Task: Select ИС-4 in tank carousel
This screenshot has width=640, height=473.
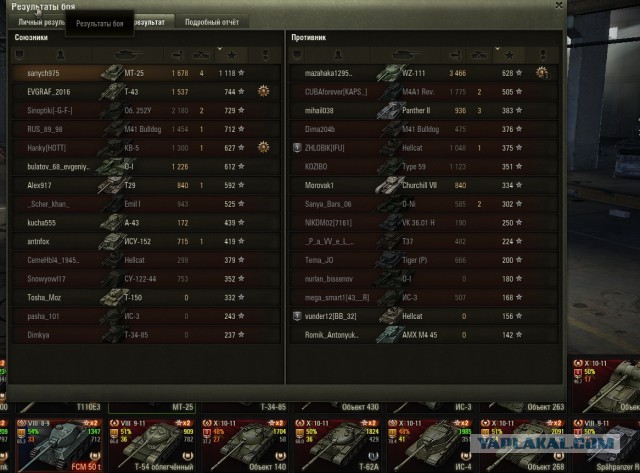Action: [430, 445]
